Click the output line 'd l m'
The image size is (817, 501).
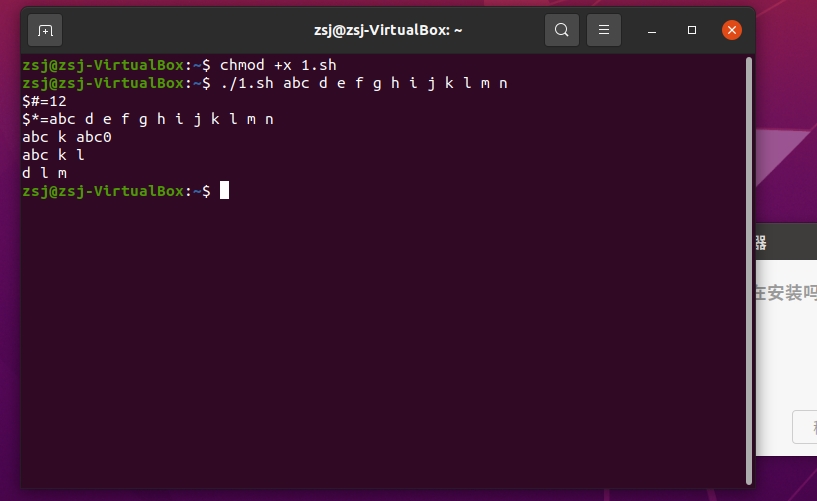click(x=44, y=173)
